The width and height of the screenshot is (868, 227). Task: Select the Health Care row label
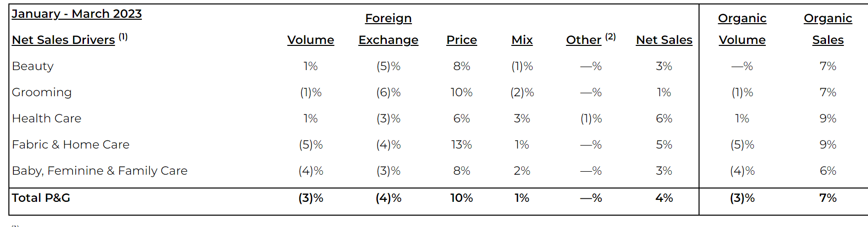(x=46, y=118)
